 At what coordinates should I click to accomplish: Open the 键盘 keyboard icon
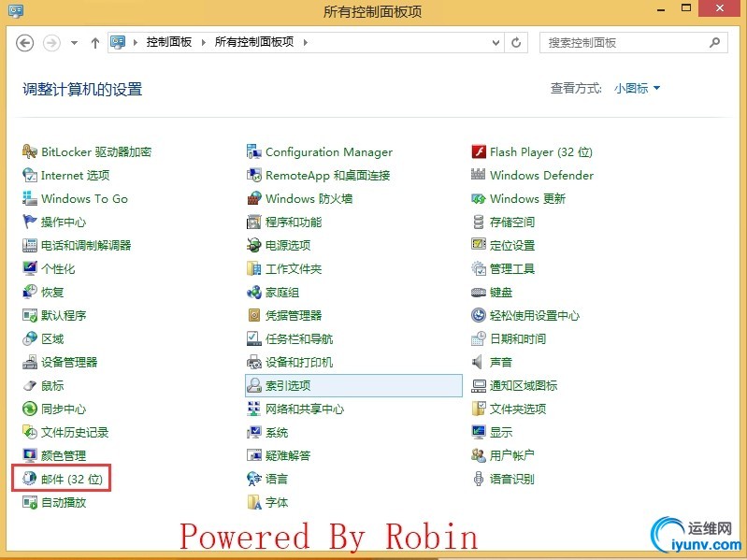[x=479, y=292]
